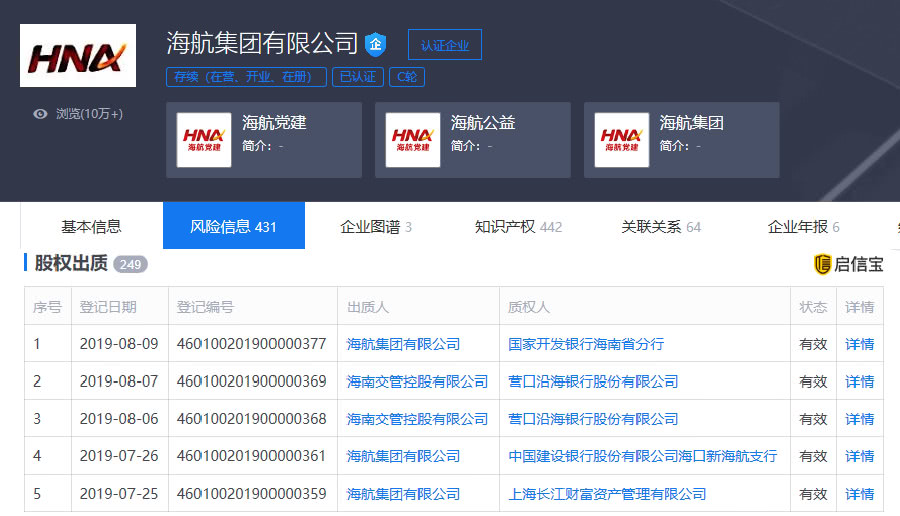Open 上海长江财富资产管理有限公司 link

(x=607, y=494)
